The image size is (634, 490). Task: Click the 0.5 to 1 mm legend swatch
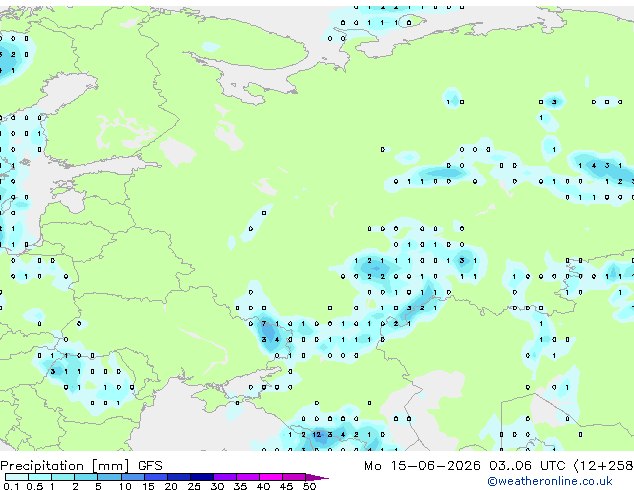coord(40,477)
